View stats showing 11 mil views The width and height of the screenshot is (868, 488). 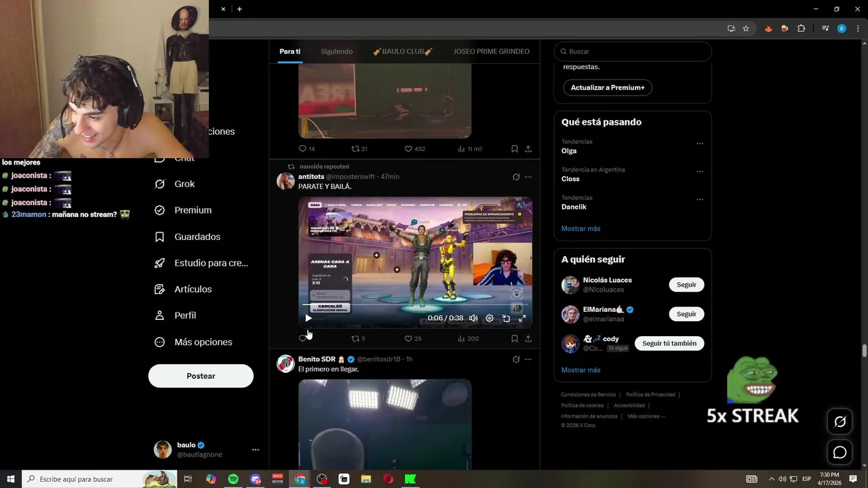[470, 148]
